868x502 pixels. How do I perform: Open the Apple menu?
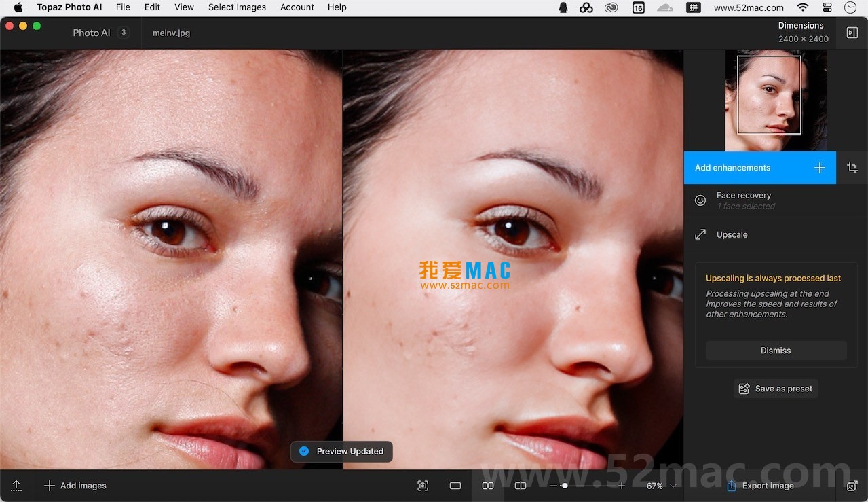(18, 7)
